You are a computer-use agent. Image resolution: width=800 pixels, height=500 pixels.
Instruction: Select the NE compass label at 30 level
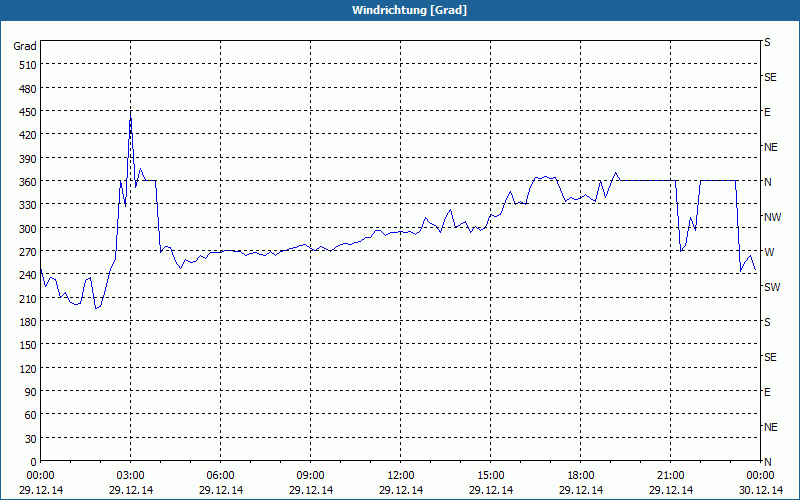coord(770,427)
